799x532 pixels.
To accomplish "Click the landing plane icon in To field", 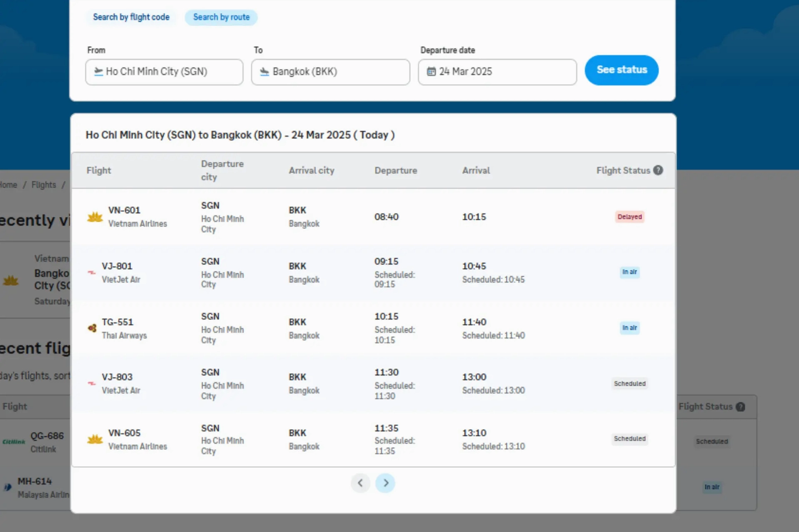I will [264, 72].
